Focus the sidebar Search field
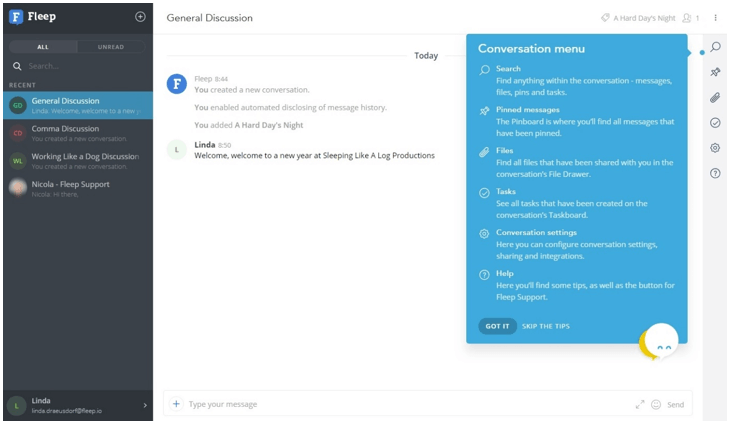The height and width of the screenshot is (426, 732). pos(84,66)
